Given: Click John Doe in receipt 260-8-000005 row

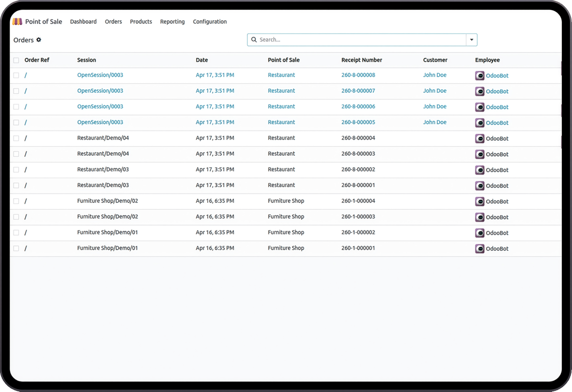Looking at the screenshot, I should tap(435, 122).
